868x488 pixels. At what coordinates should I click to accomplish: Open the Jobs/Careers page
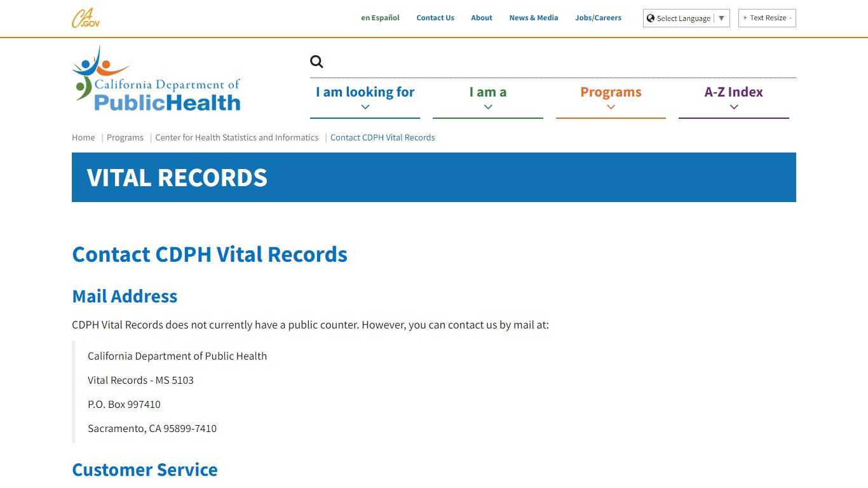click(598, 18)
